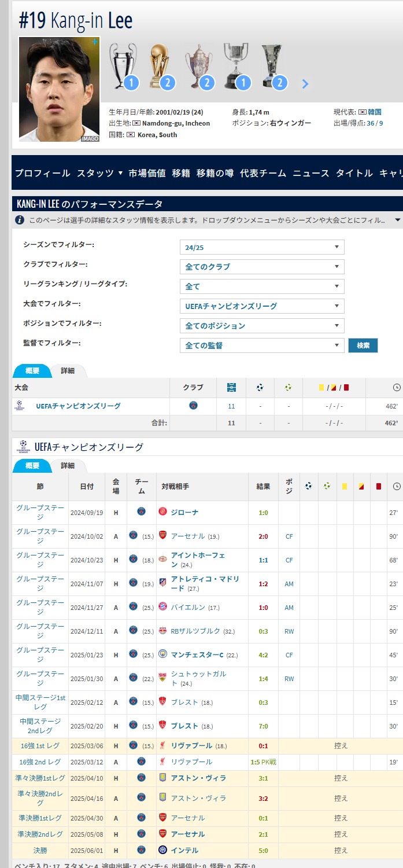Open the 代表チーム menu item
This screenshot has width=403, height=868.
click(263, 173)
